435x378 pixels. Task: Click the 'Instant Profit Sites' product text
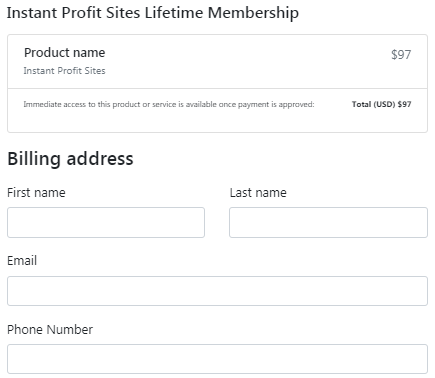(x=64, y=71)
